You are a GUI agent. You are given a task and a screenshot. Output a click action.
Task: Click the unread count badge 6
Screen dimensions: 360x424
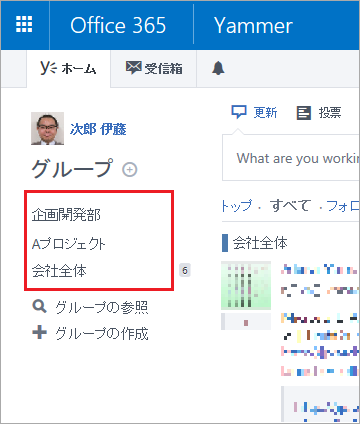pyautogui.click(x=185, y=270)
